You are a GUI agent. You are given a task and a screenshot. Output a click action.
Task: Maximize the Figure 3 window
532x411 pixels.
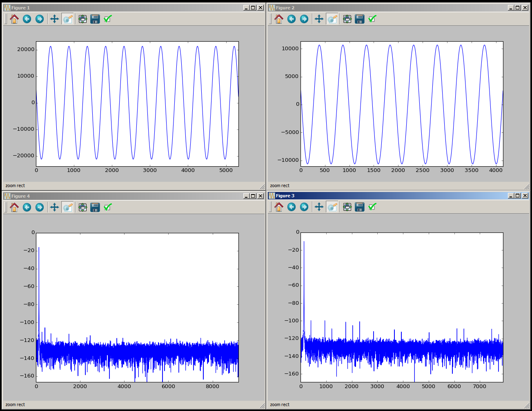pos(517,196)
